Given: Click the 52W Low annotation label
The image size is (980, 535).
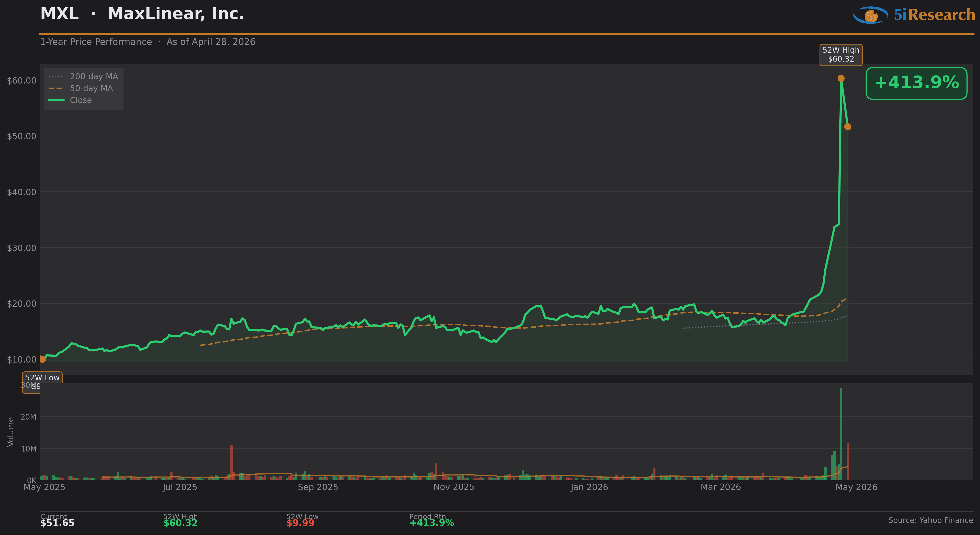Looking at the screenshot, I should [42, 378].
